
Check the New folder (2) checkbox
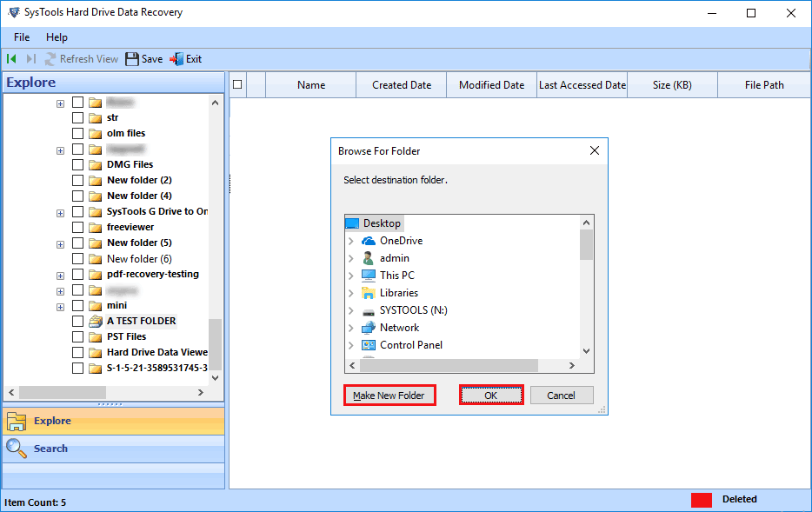(x=77, y=180)
